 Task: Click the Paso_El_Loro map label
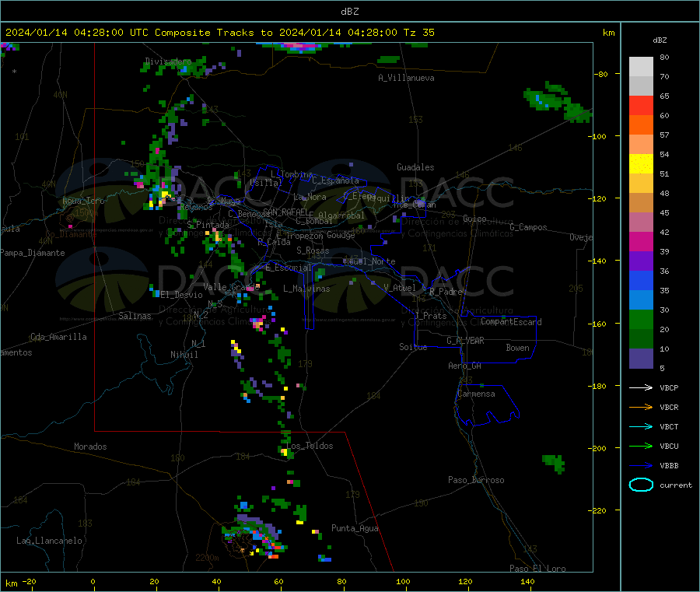pos(537,569)
